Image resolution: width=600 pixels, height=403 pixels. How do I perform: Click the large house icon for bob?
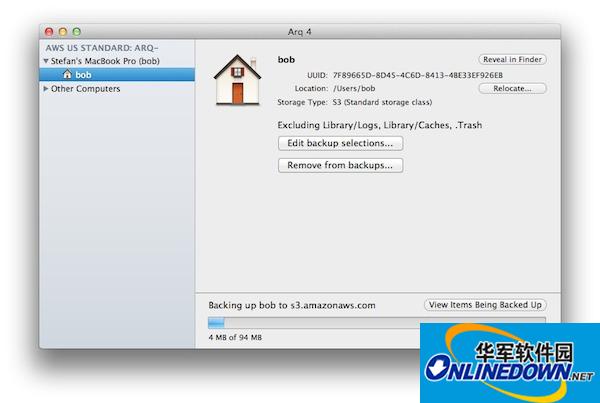(x=237, y=80)
